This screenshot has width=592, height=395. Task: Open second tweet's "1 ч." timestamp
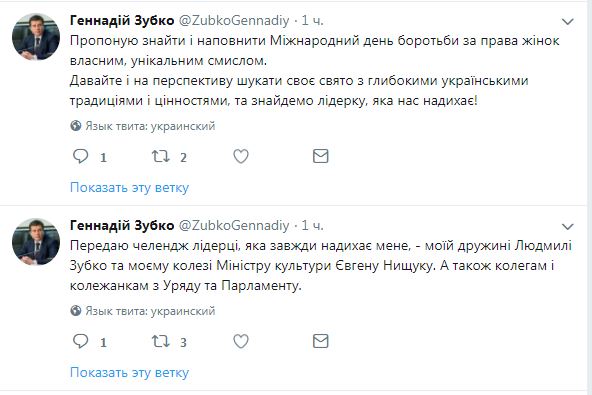312,225
